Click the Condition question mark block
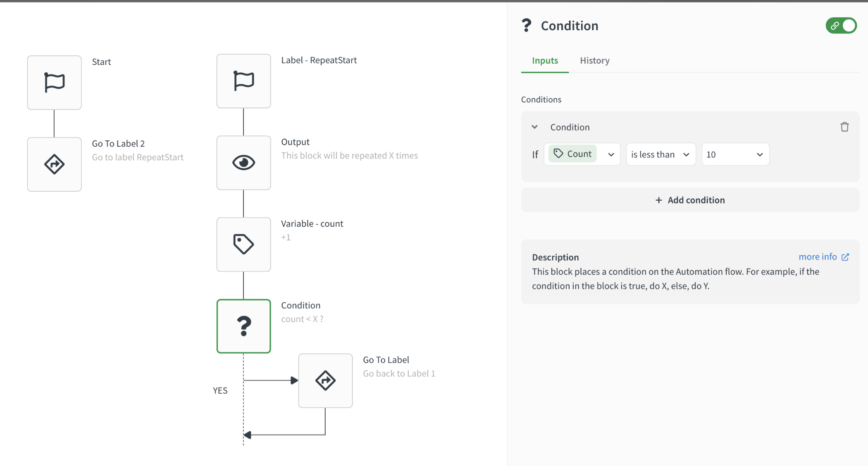 (x=243, y=326)
